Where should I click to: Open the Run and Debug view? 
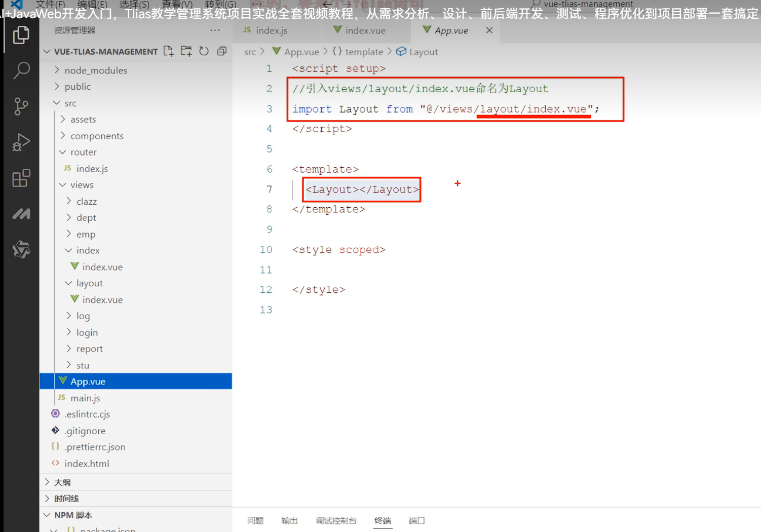coord(21,142)
